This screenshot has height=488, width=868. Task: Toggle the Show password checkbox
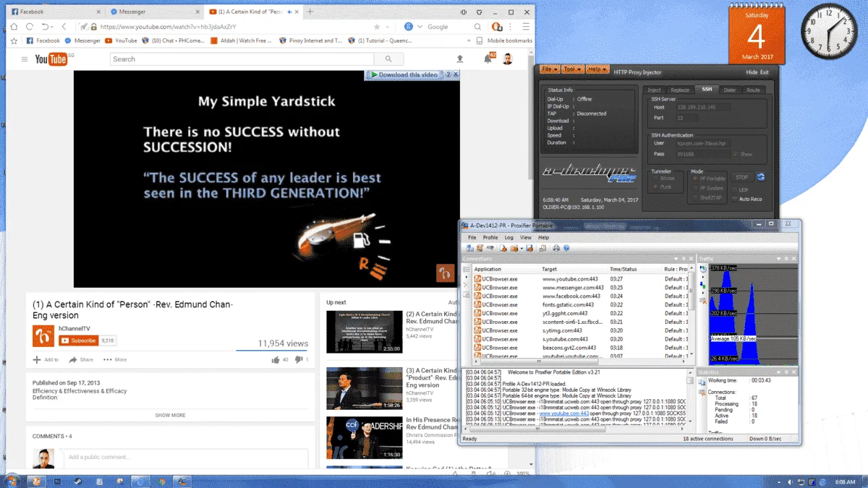click(736, 154)
